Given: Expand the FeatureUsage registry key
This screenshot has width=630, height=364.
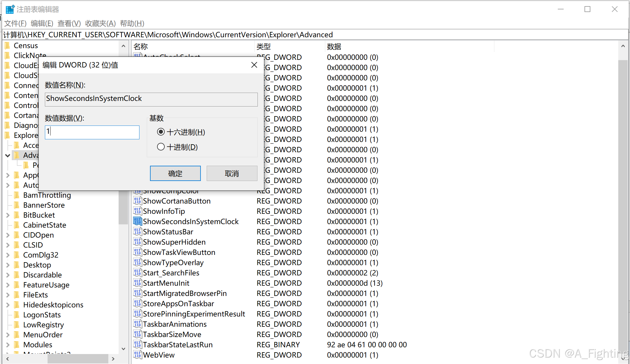Looking at the screenshot, I should [x=8, y=285].
